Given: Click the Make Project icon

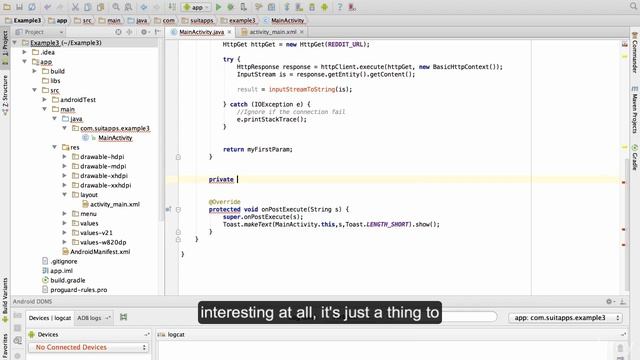Looking at the screenshot, I should (172, 7).
